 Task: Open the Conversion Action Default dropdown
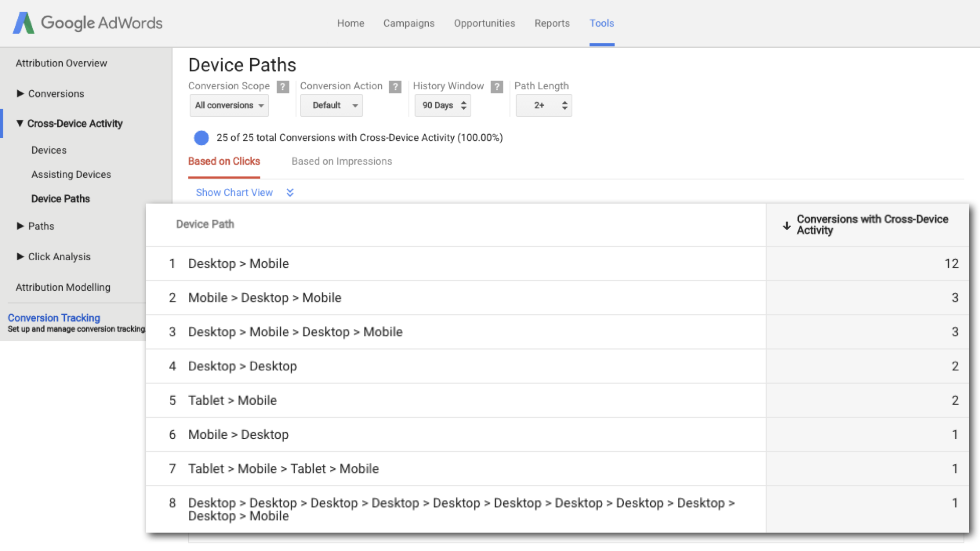331,105
